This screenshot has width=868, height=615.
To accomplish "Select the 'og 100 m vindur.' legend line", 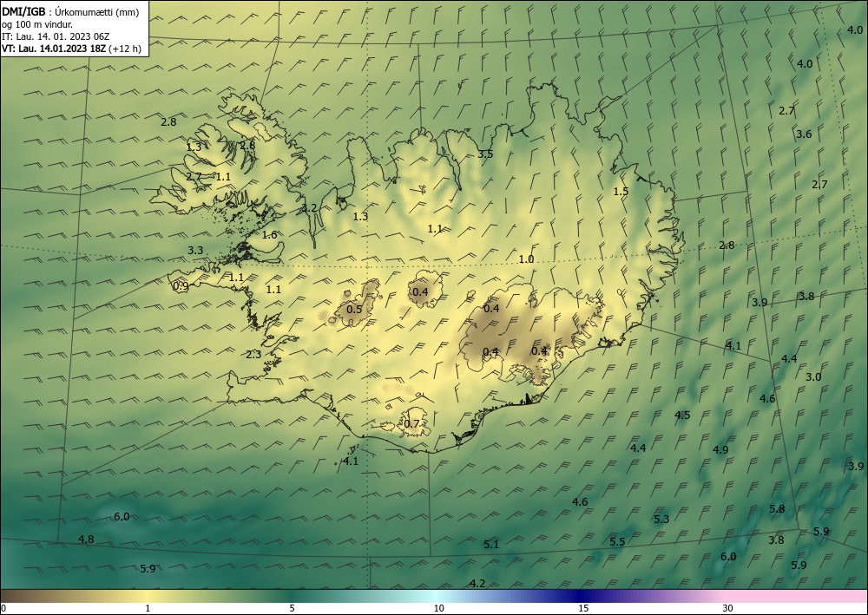I will coord(36,24).
